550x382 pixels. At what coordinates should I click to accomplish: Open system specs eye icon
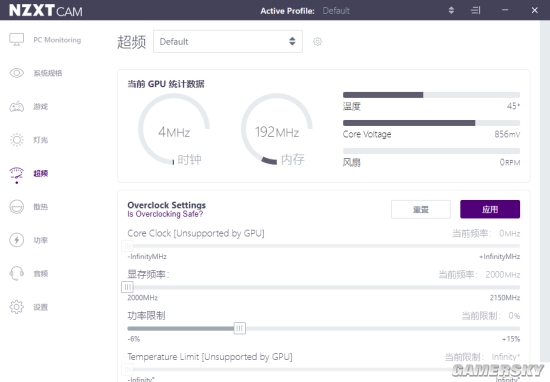tap(16, 73)
